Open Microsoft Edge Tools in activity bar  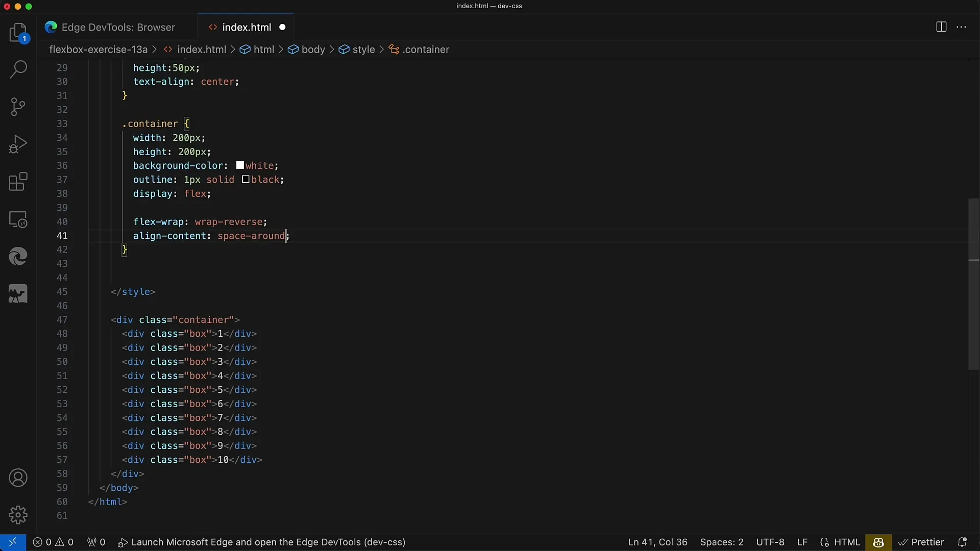click(18, 256)
